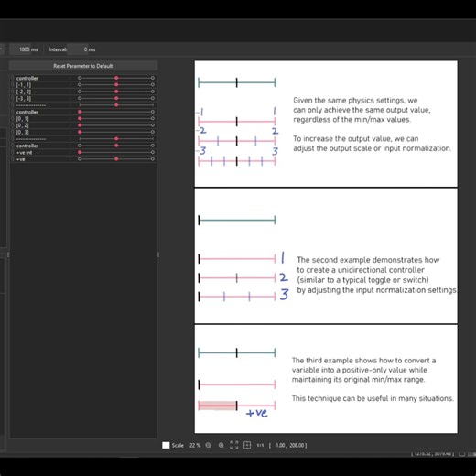Viewport: 476px width, 476px height.
Task: Click the zoom in magnifier icon
Action: pyautogui.click(x=222, y=445)
